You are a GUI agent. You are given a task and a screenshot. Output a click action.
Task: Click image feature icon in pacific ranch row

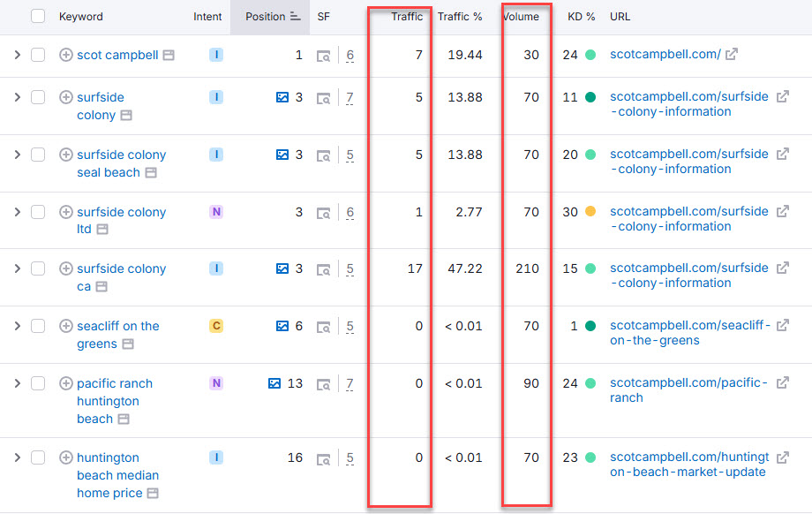pyautogui.click(x=274, y=383)
